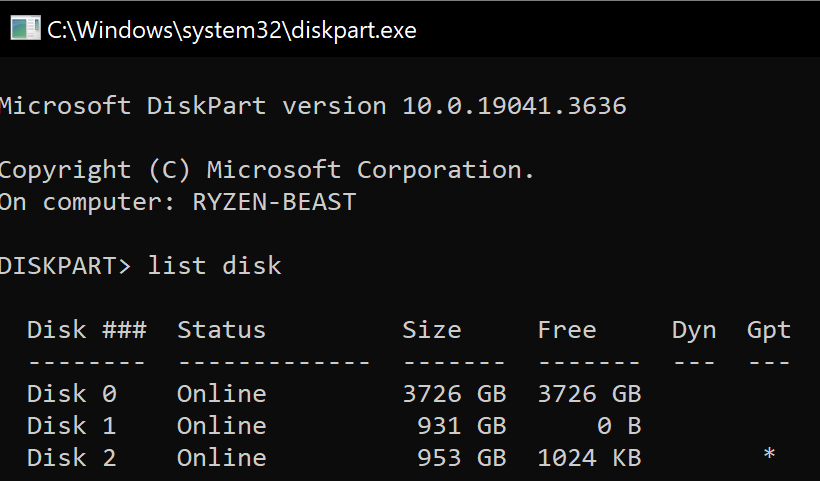Click the 'list disk' command text
This screenshot has height=481, width=820.
click(x=214, y=266)
